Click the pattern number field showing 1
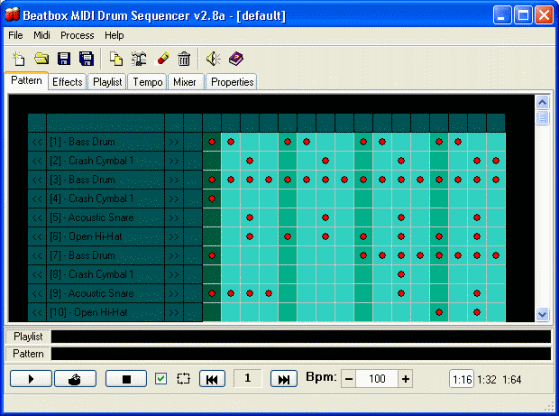559x416 pixels. point(247,378)
